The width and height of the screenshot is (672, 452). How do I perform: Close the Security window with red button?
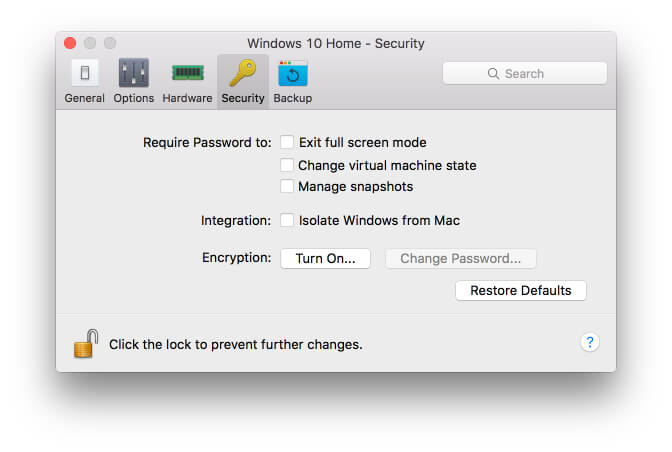70,43
